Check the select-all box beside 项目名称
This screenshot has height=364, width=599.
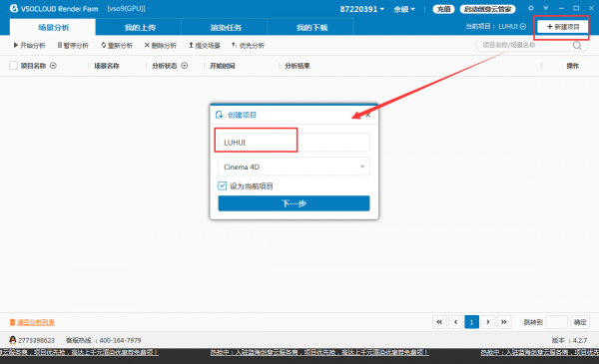(x=13, y=66)
